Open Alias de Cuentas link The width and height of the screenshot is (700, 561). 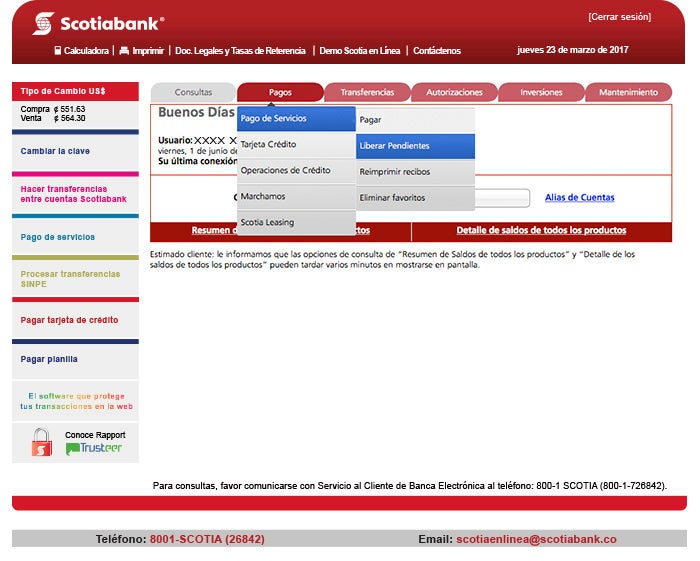579,198
